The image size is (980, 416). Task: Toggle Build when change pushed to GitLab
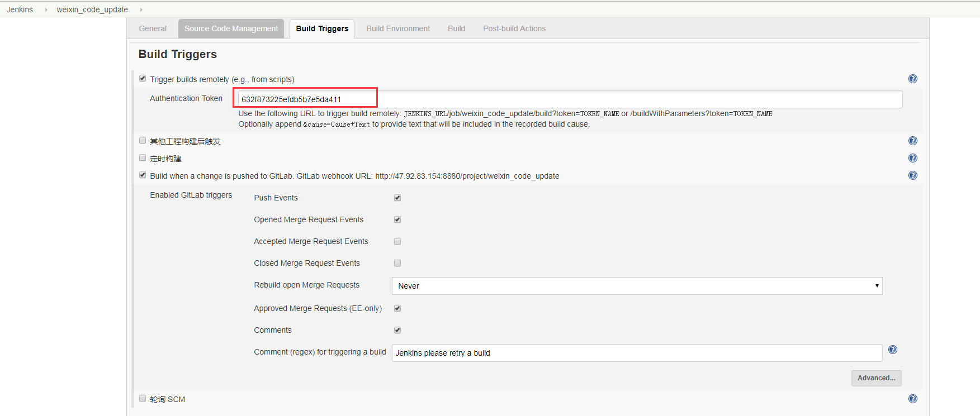(x=143, y=175)
